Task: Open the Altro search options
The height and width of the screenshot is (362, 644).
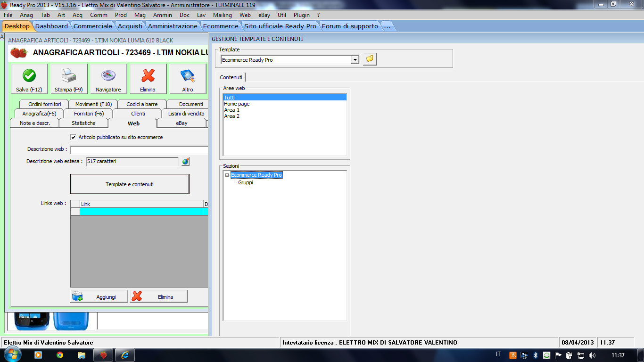Action: (188, 79)
